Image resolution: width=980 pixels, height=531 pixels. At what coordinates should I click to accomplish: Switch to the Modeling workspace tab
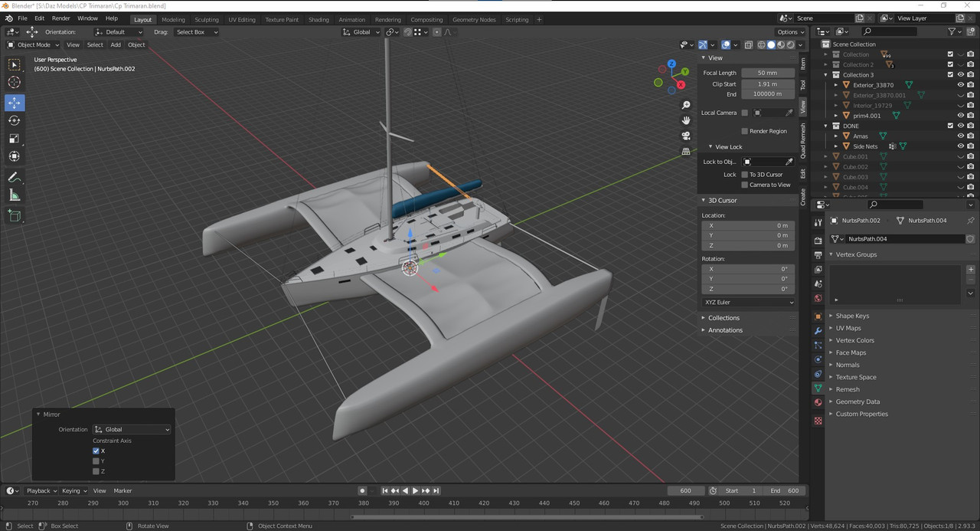pyautogui.click(x=173, y=20)
